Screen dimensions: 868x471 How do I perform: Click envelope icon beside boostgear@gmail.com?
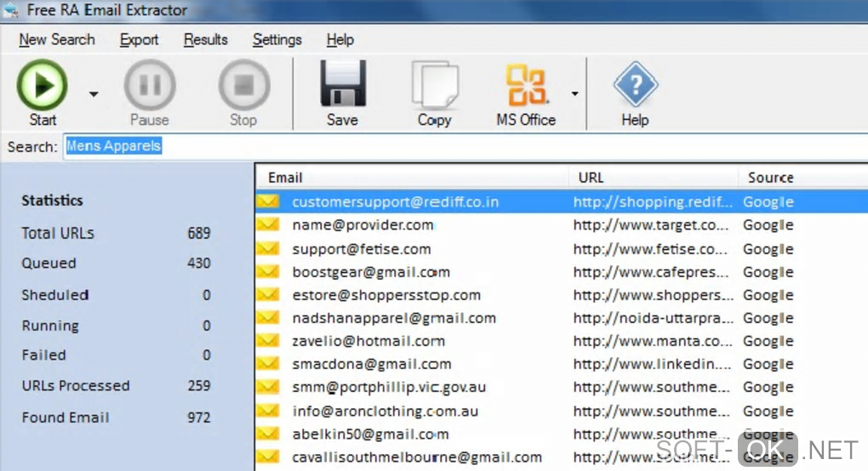click(268, 272)
